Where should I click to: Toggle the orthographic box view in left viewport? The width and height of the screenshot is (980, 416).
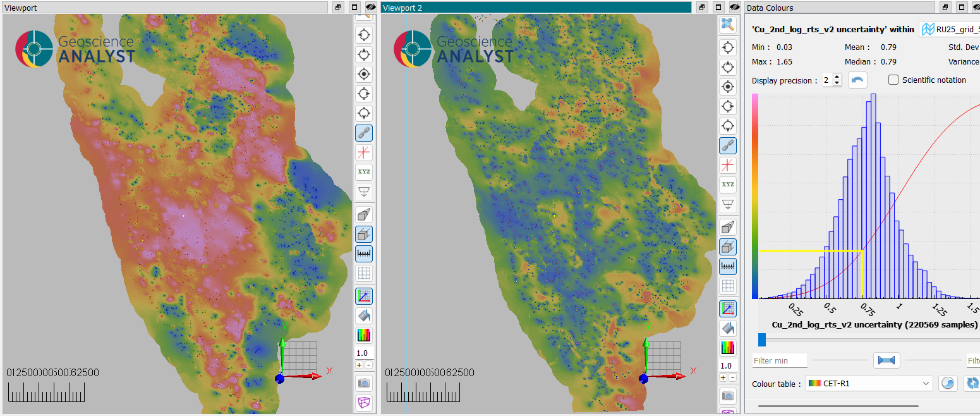tap(364, 234)
